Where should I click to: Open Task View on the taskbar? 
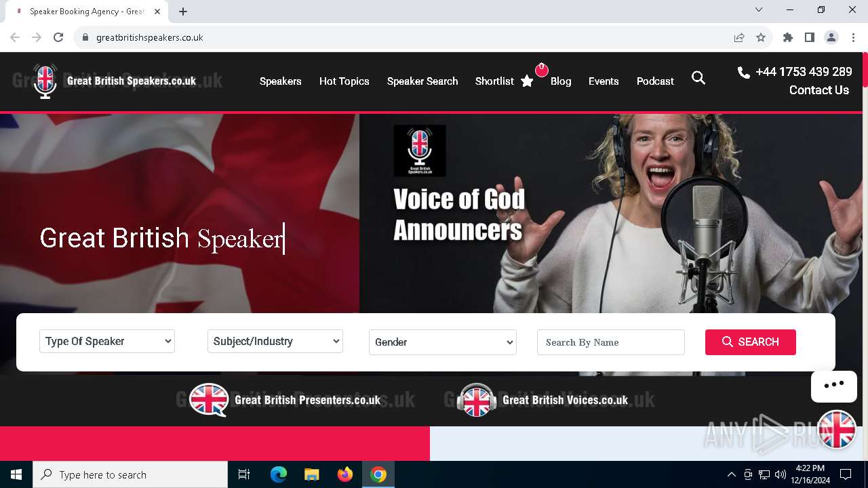pyautogui.click(x=244, y=474)
